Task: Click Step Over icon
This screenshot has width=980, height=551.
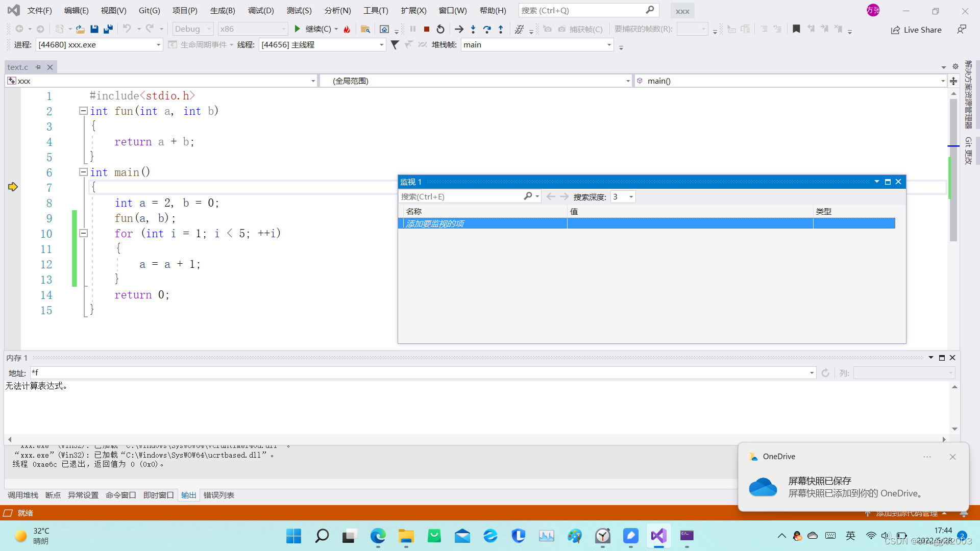Action: (x=487, y=29)
